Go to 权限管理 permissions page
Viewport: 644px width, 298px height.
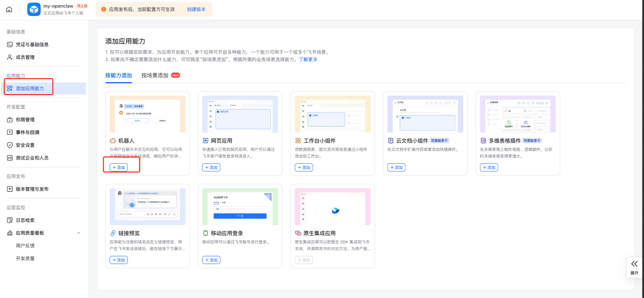pyautogui.click(x=25, y=120)
